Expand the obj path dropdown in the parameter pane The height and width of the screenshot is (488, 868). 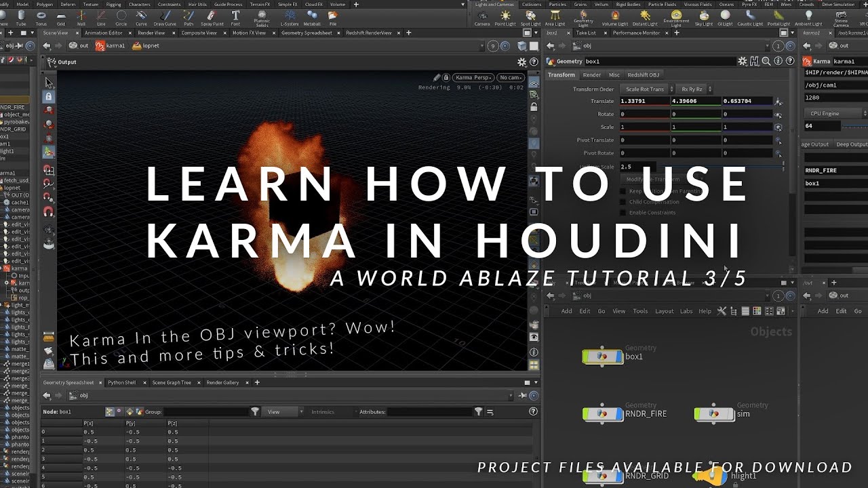[768, 46]
